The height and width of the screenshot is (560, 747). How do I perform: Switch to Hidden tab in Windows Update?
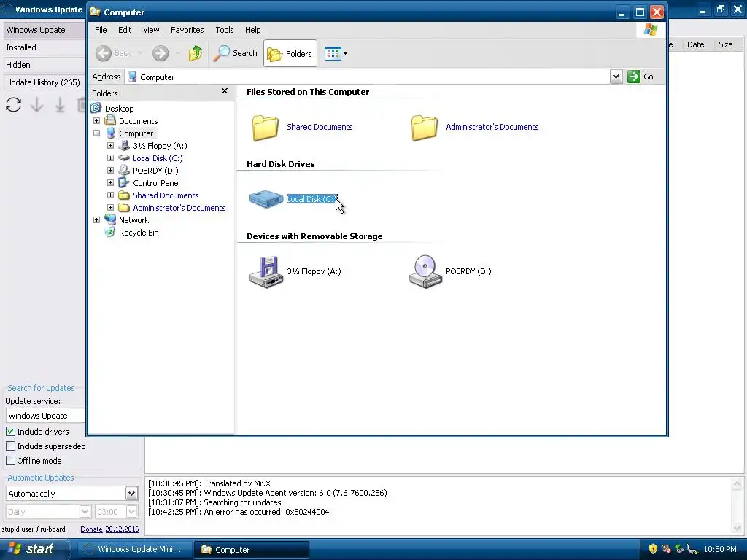click(44, 65)
